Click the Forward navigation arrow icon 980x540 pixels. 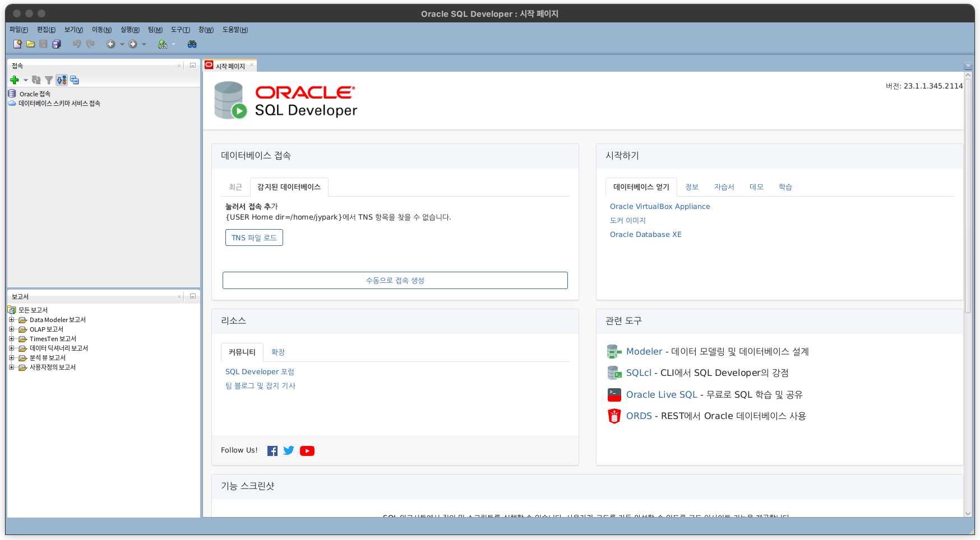(133, 44)
